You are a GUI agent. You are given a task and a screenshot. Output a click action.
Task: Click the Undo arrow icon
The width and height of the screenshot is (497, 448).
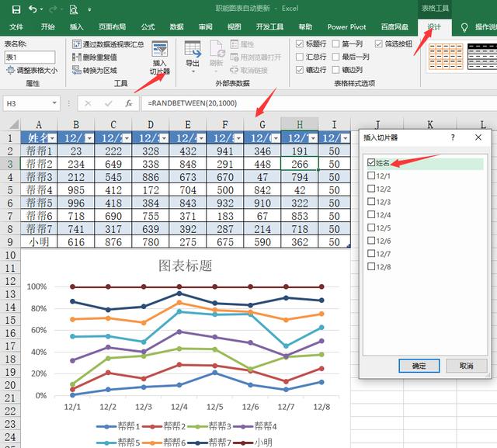[x=33, y=9]
